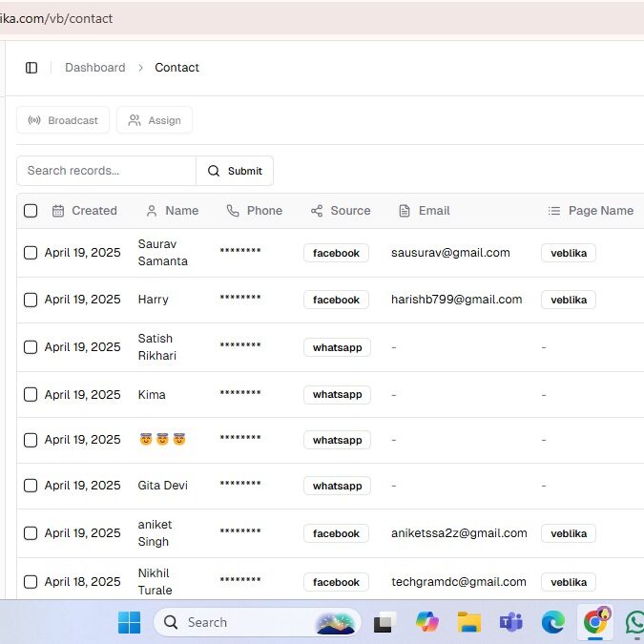Click the veblika badge in Harry row
The image size is (644, 644).
coord(569,300)
